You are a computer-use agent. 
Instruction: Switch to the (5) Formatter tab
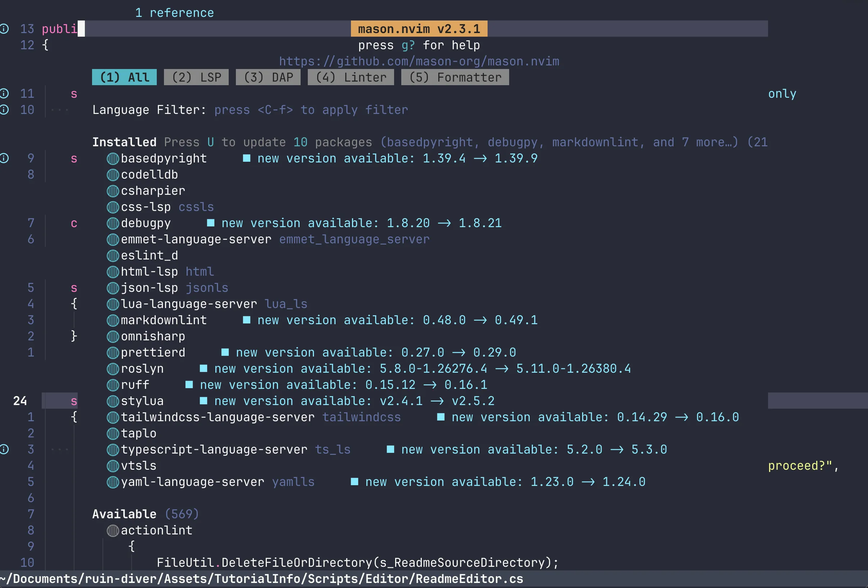tap(455, 77)
